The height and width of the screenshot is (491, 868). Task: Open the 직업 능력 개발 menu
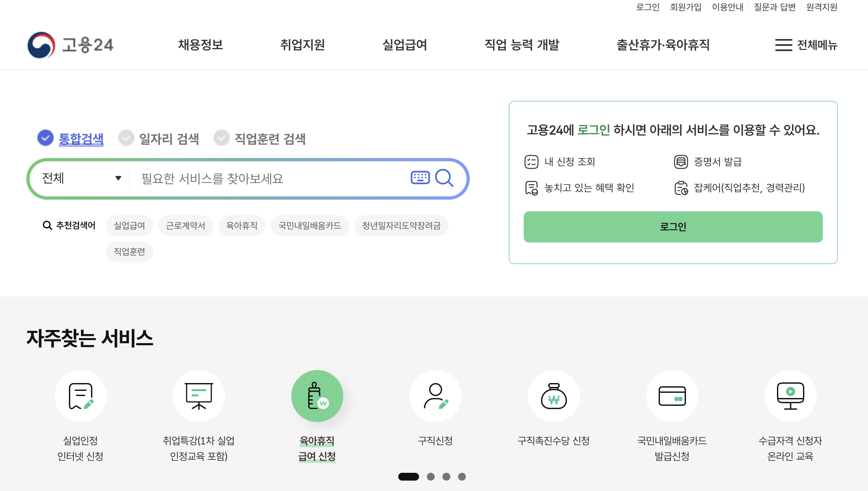click(x=522, y=45)
